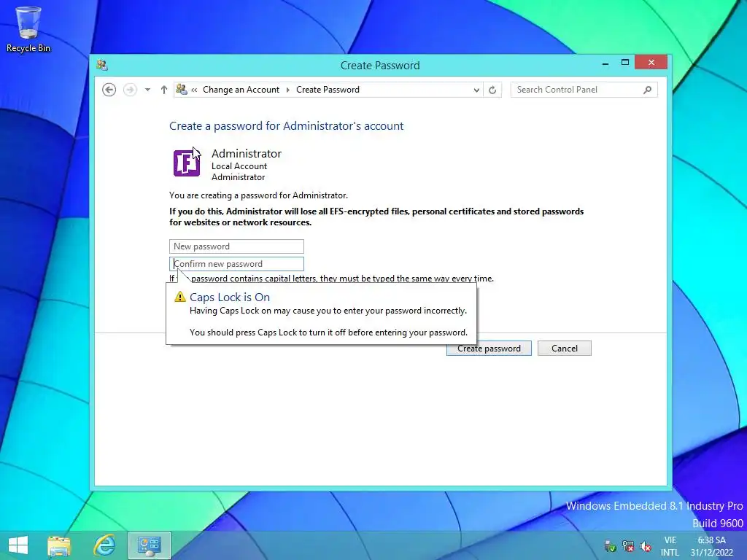
Task: Cancel the password creation
Action: pos(565,348)
